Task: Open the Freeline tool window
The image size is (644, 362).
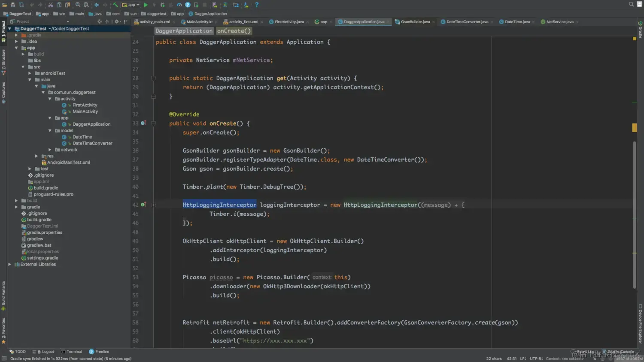Action: [99, 352]
